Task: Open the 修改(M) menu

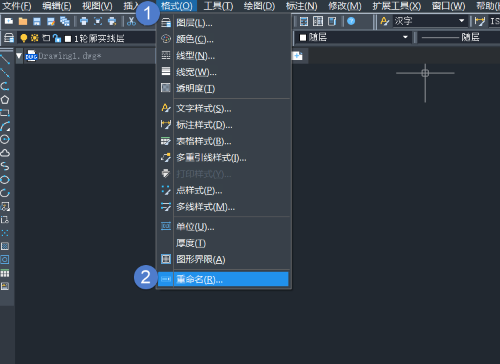Action: coord(345,6)
